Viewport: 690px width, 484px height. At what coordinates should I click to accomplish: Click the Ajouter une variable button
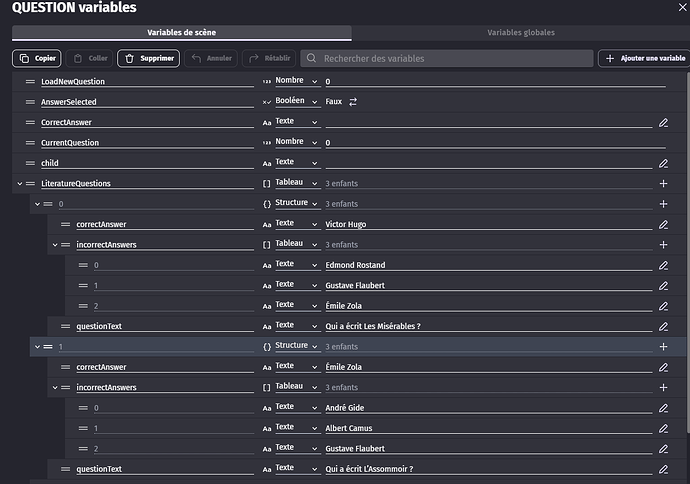[x=643, y=59]
